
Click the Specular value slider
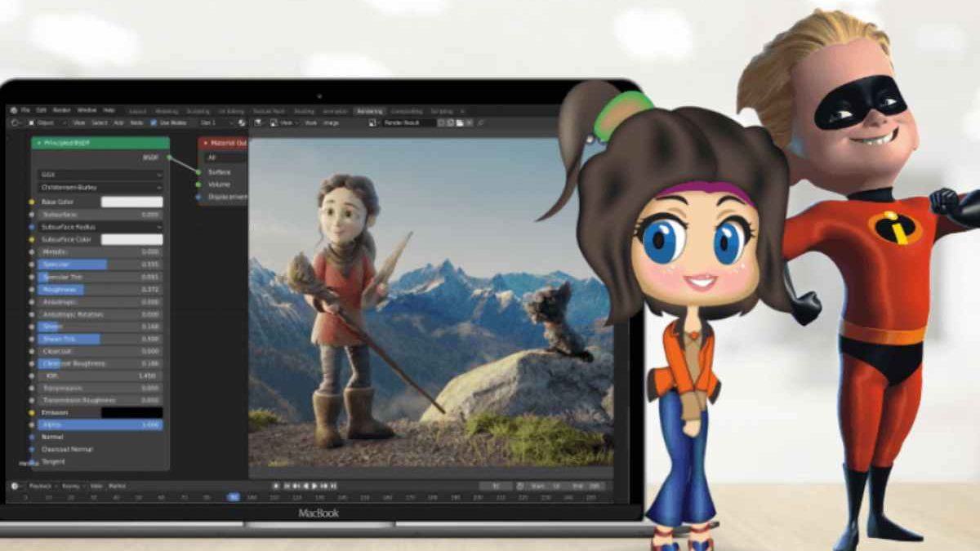pos(100,264)
